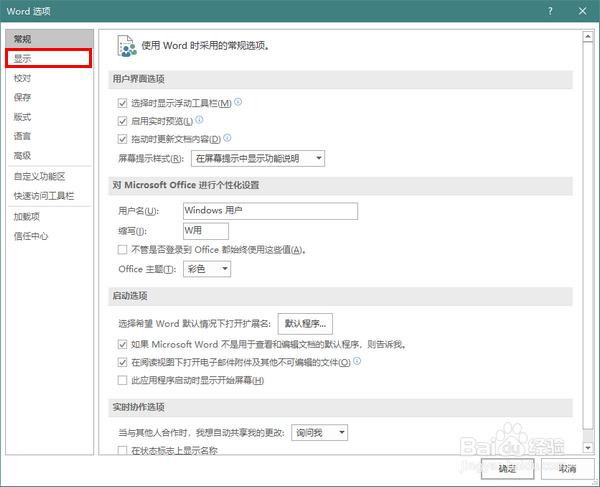Info icon next to 选择时显示浮动工具栏
Viewport: 600px width, 487px height.
pyautogui.click(x=238, y=102)
